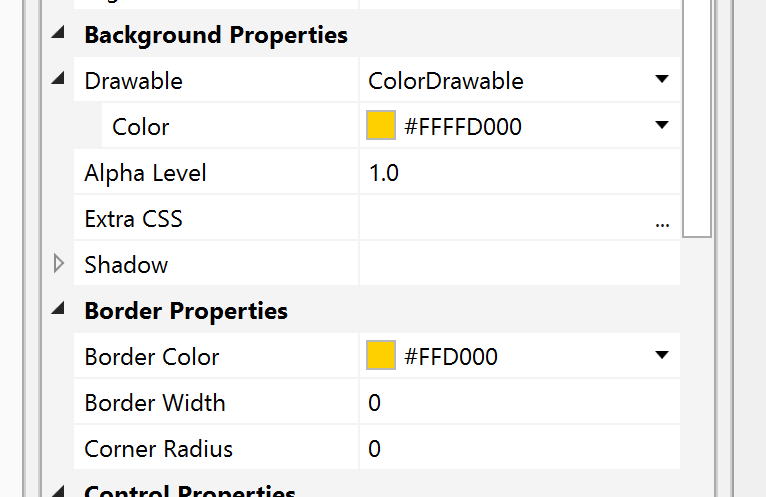Collapse the Control Properties section

pos(58,491)
